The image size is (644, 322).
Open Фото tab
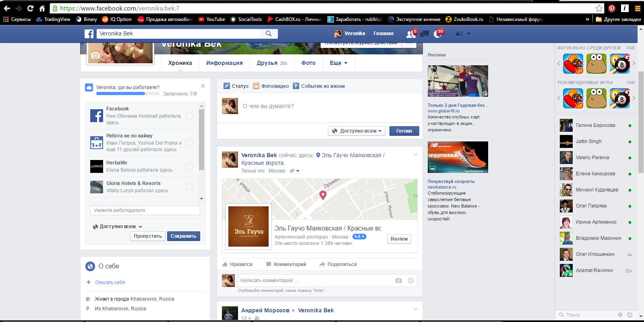pyautogui.click(x=309, y=63)
